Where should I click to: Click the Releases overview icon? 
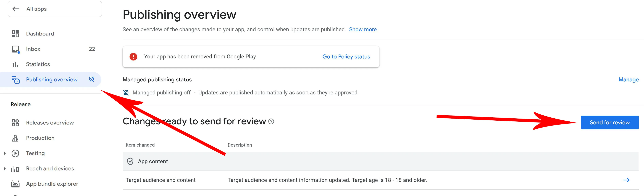[x=15, y=123]
